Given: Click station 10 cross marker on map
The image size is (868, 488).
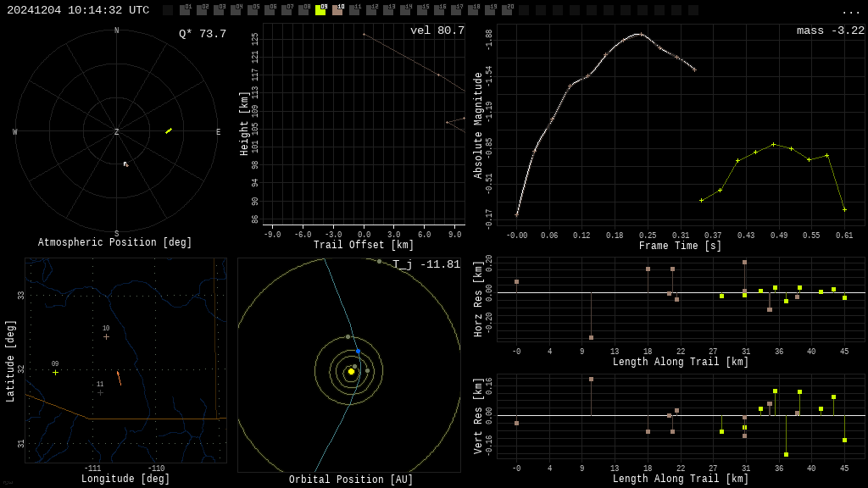Looking at the screenshot, I should (x=106, y=337).
